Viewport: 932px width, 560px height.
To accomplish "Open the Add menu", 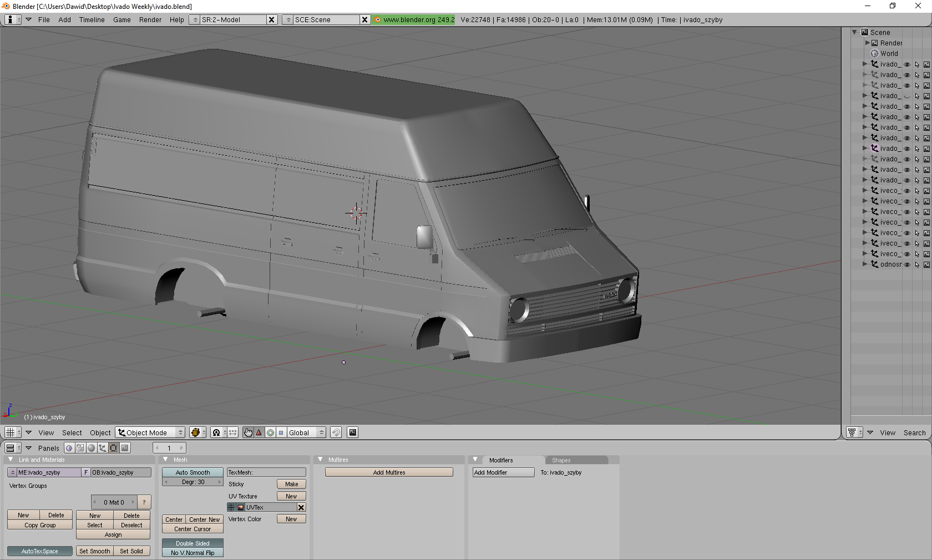I will coord(65,20).
